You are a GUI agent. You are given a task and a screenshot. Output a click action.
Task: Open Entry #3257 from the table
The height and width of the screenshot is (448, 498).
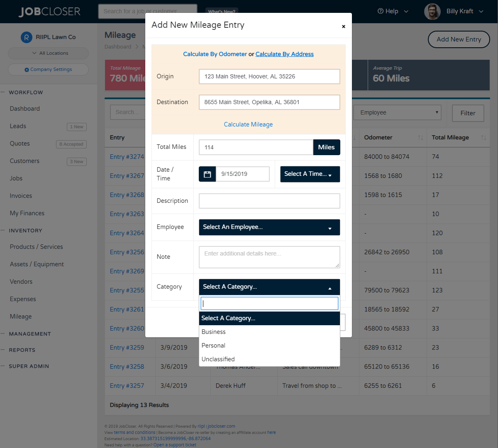(127, 385)
